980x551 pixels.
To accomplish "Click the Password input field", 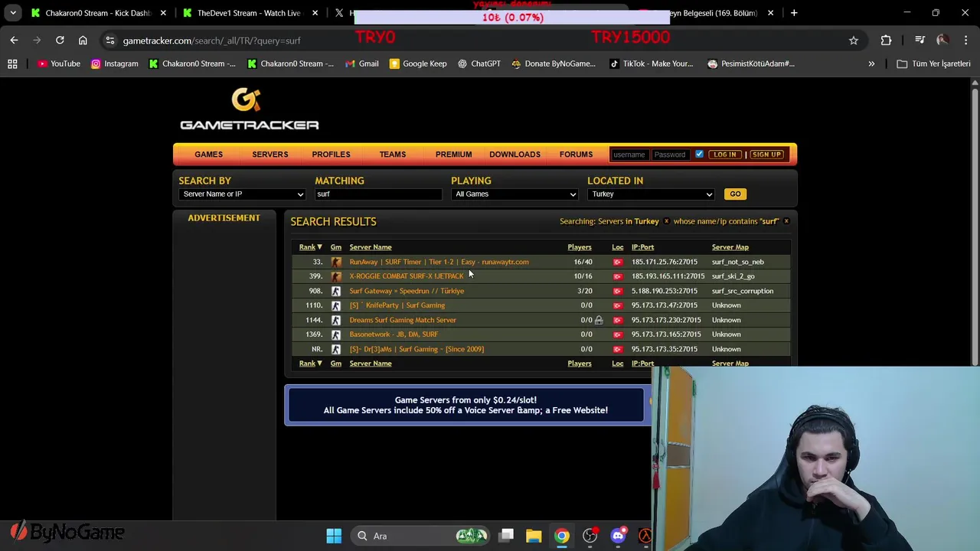I will tap(670, 155).
